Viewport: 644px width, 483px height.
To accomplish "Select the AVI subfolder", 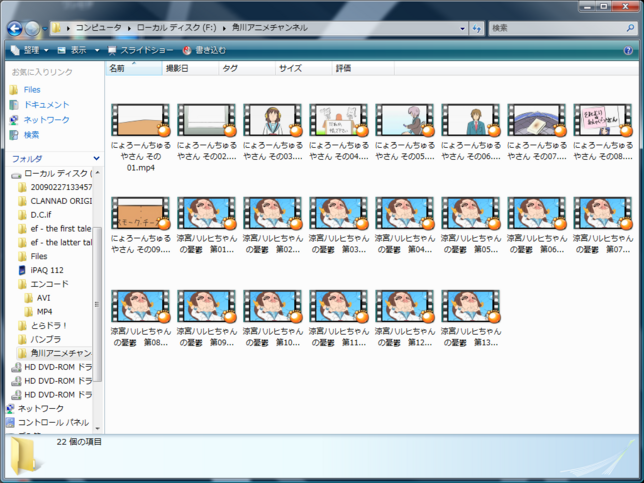I will [38, 298].
